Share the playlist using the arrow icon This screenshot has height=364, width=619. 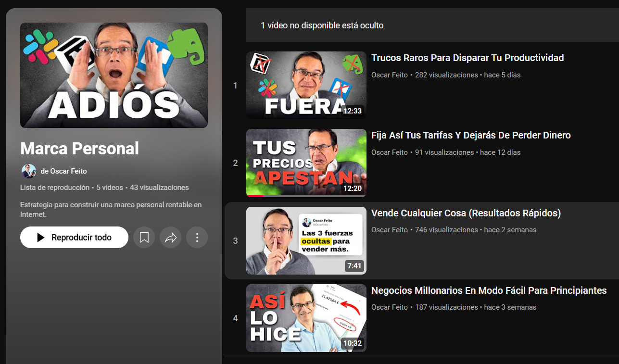pos(170,238)
